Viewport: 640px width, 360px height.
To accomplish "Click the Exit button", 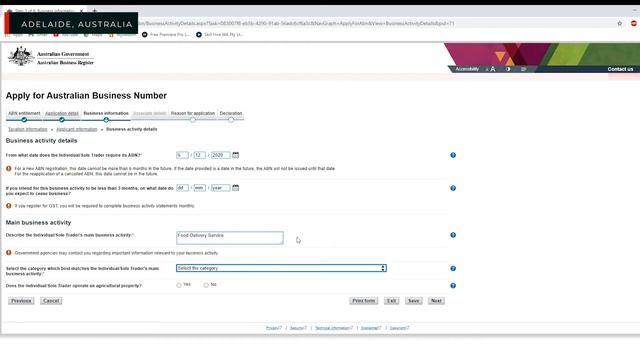I will point(391,301).
